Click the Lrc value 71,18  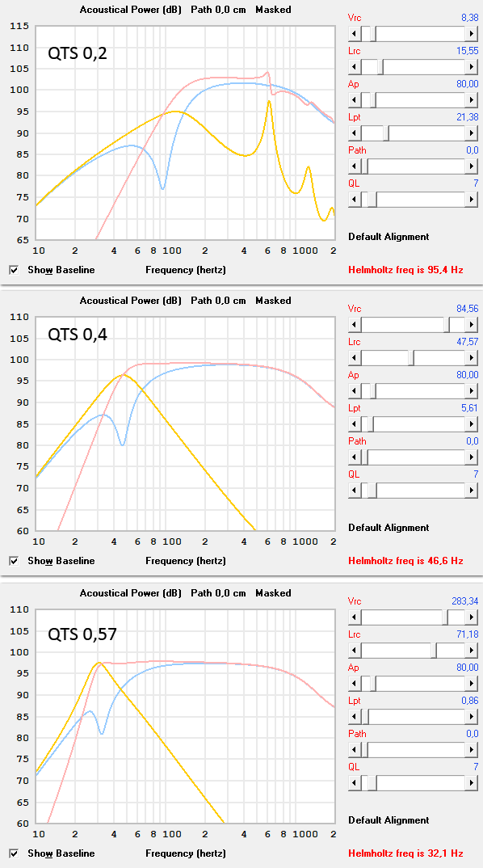[468, 634]
